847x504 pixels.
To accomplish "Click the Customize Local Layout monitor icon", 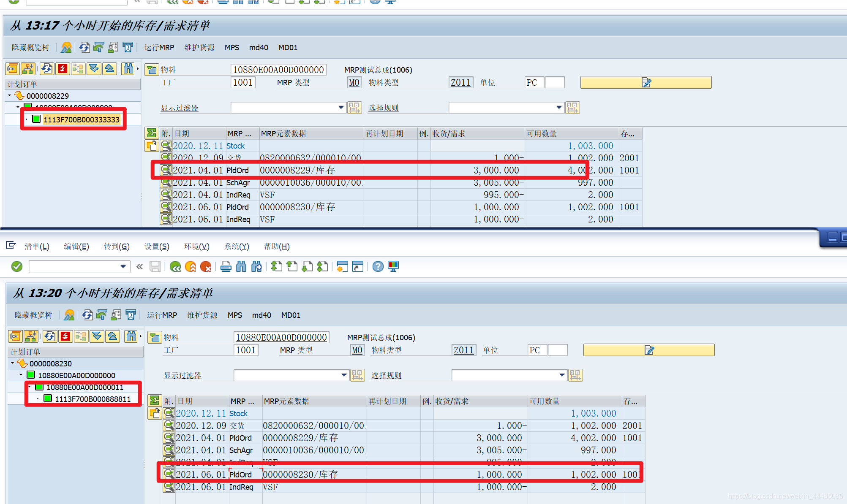I will pyautogui.click(x=393, y=266).
